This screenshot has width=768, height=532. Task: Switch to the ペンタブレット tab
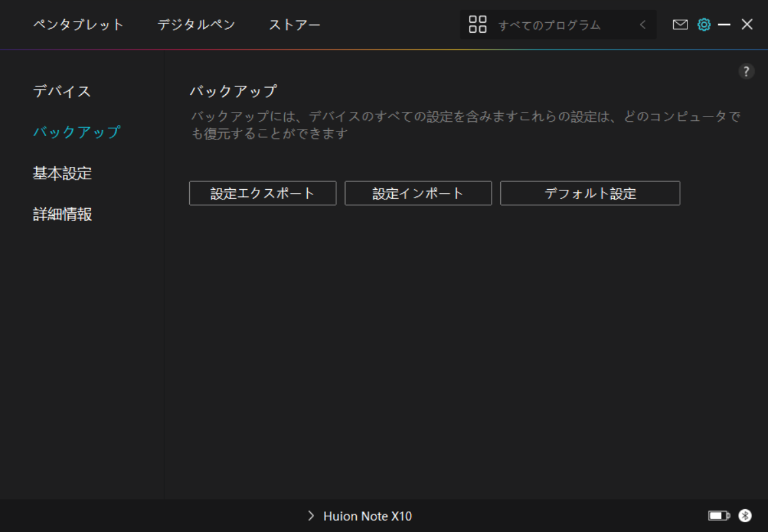pyautogui.click(x=79, y=25)
